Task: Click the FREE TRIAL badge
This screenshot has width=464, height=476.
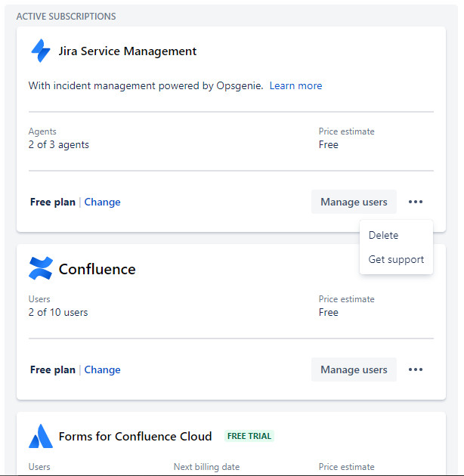Action: click(x=249, y=436)
